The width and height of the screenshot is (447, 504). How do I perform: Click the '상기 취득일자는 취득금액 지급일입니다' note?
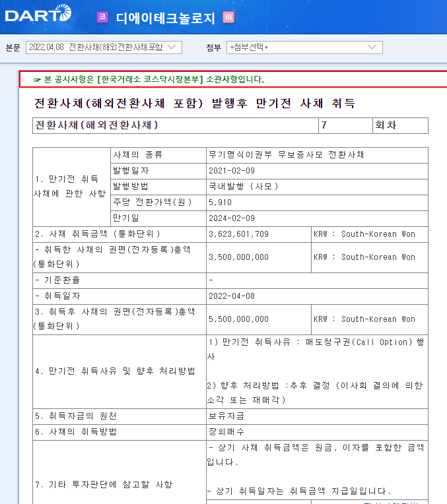tap(299, 491)
